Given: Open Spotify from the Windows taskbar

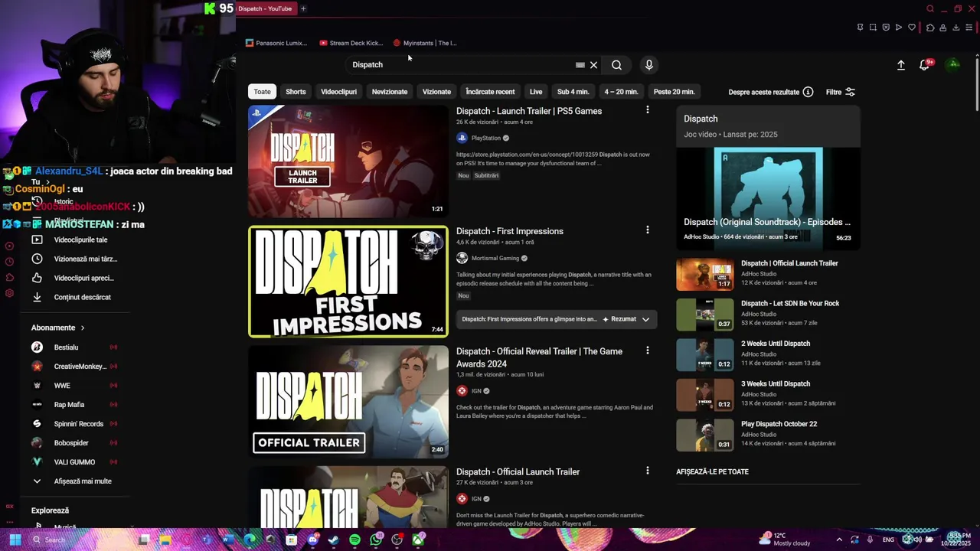Looking at the screenshot, I should point(354,540).
